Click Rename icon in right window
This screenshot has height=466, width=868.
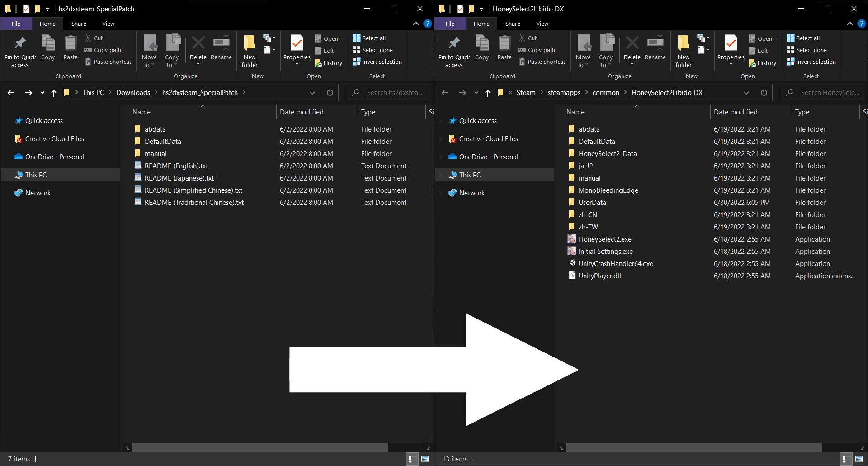tap(655, 48)
